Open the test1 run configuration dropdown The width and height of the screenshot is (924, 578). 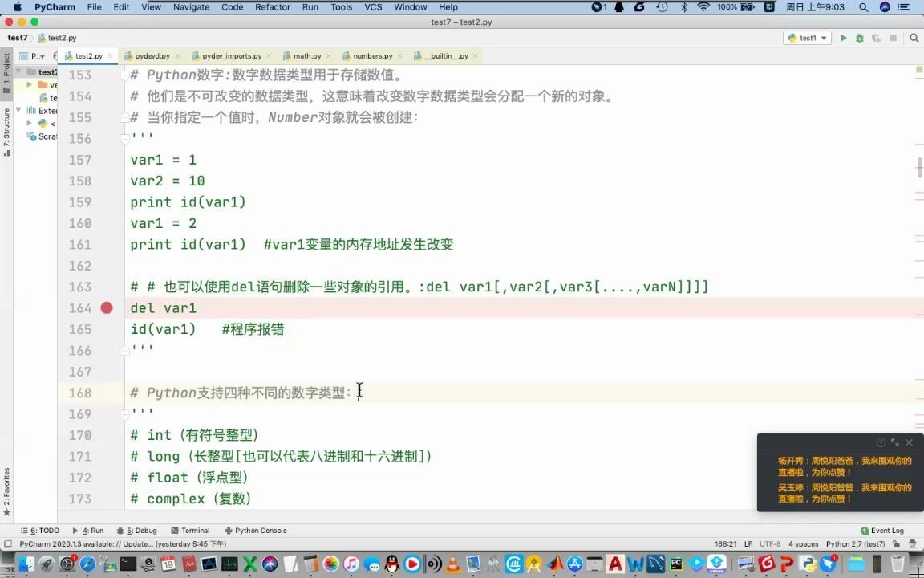(x=824, y=38)
